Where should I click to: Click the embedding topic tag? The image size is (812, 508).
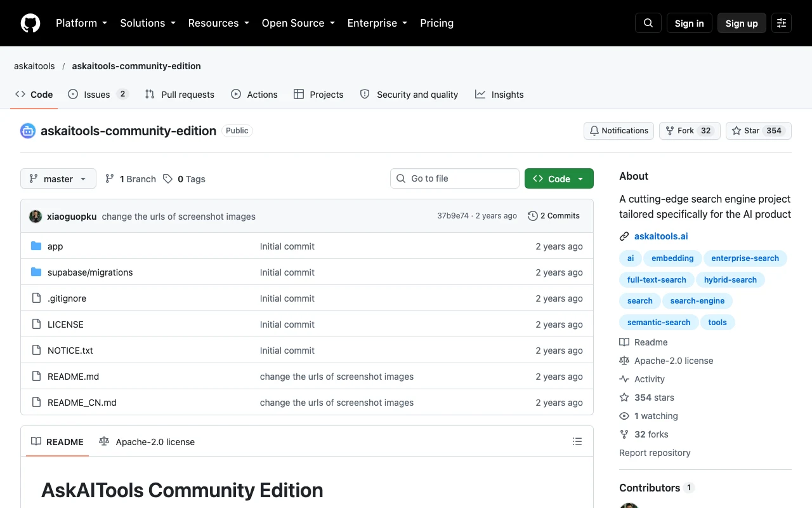point(672,258)
